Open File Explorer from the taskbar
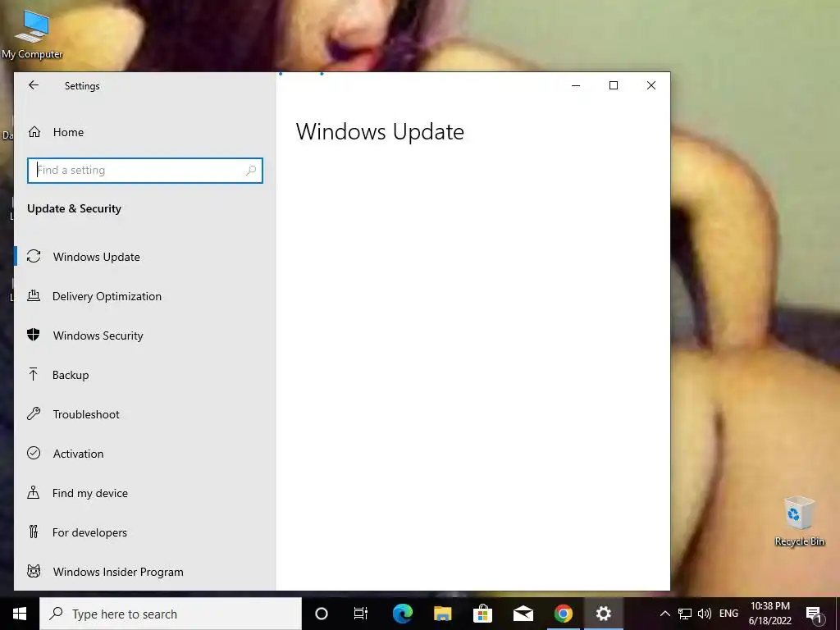The image size is (840, 630). coord(442,614)
